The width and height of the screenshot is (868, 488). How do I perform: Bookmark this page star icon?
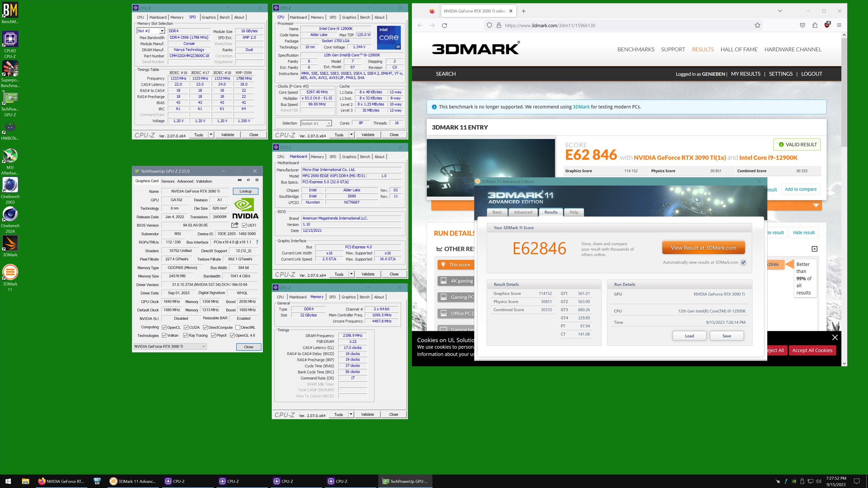pos(757,25)
